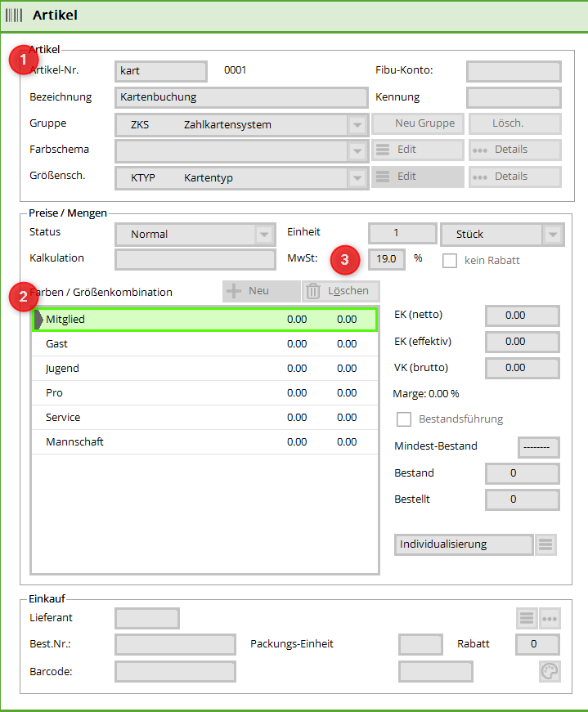Click the Bestand field
The width and height of the screenshot is (588, 712).
click(x=522, y=473)
